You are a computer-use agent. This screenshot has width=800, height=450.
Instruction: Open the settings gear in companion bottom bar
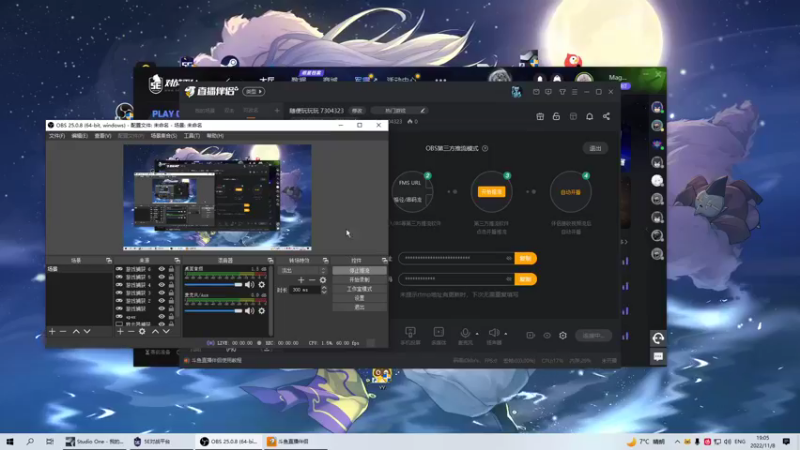(x=563, y=335)
